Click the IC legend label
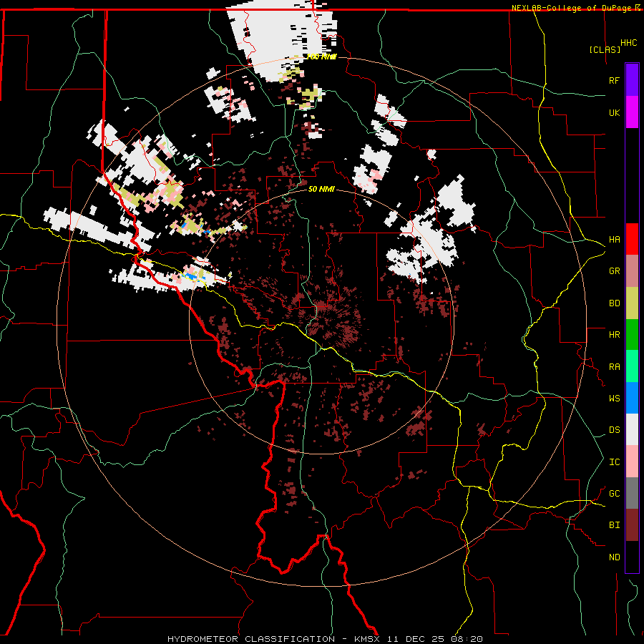The width and height of the screenshot is (644, 644). [x=614, y=462]
